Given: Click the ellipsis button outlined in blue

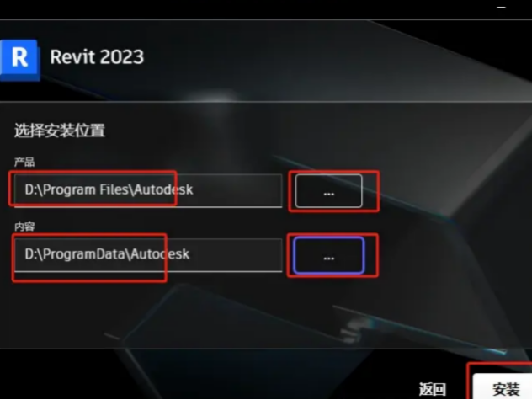Looking at the screenshot, I should pyautogui.click(x=328, y=255).
